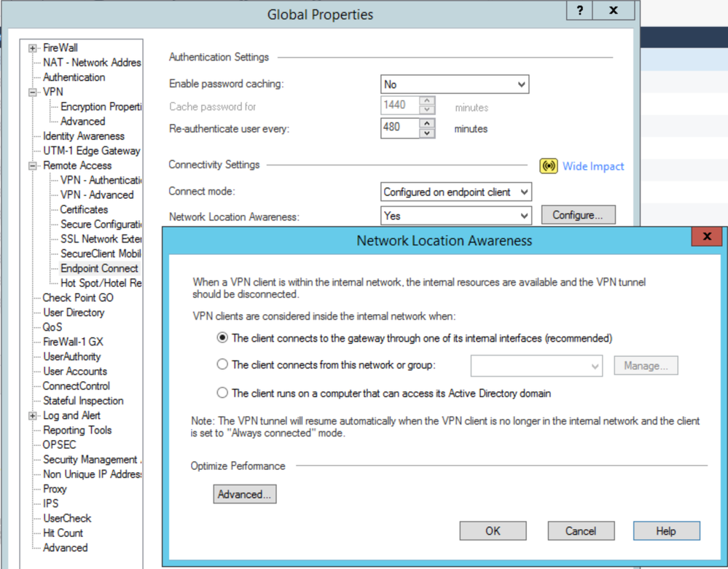Screen dimensions: 728x569
Task: Select UTM-1 Edge Gateway tree item
Action: [x=92, y=151]
